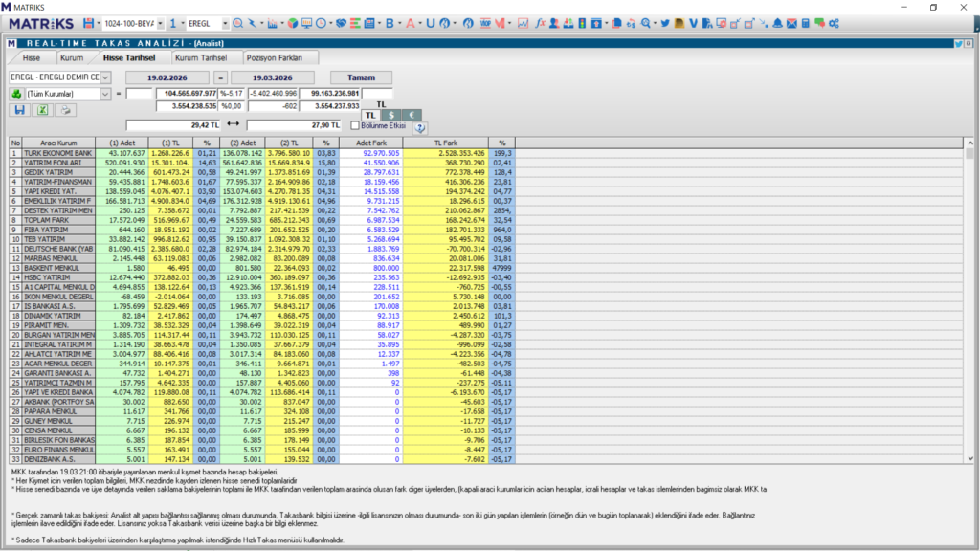The height and width of the screenshot is (551, 980).
Task: Expand the dropdown arrow next to page number 1
Action: click(x=183, y=23)
